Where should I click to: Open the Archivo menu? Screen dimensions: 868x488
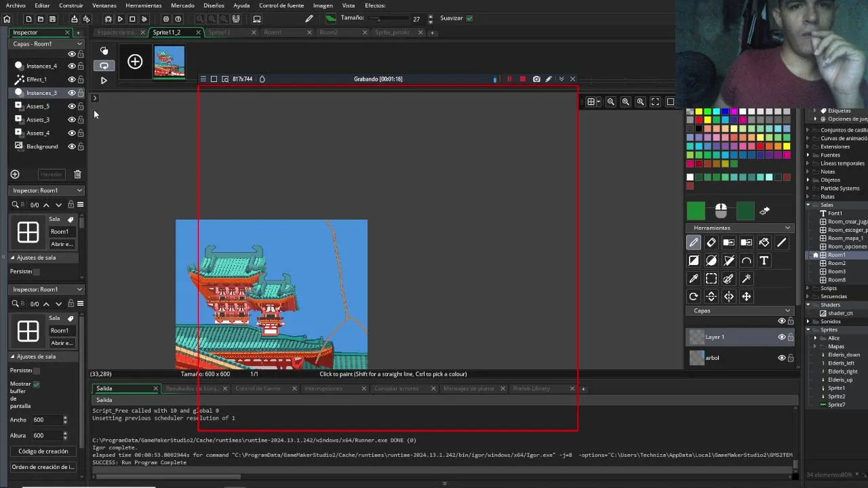(16, 5)
